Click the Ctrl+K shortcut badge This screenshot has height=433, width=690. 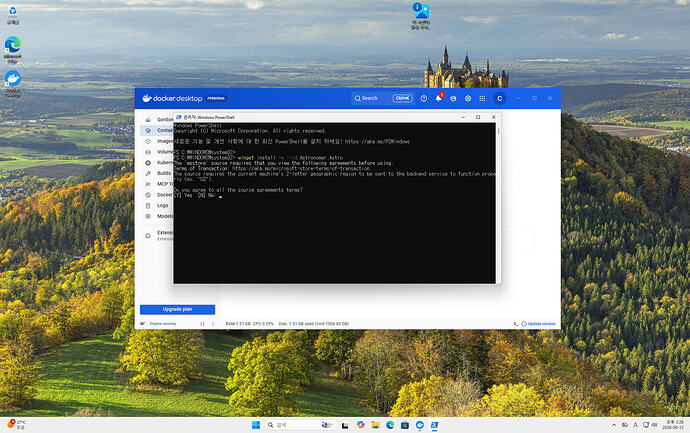pyautogui.click(x=403, y=98)
